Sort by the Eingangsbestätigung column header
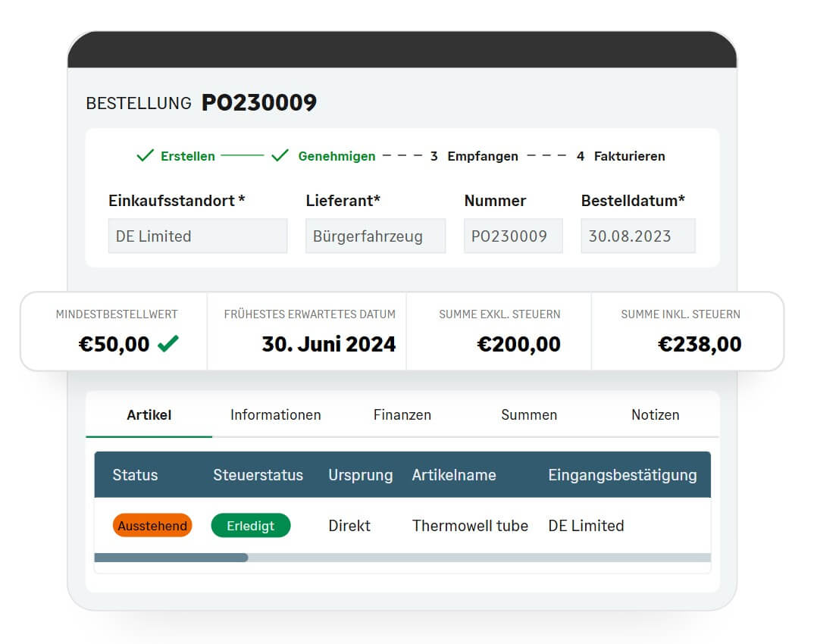The width and height of the screenshot is (817, 644). (x=622, y=475)
